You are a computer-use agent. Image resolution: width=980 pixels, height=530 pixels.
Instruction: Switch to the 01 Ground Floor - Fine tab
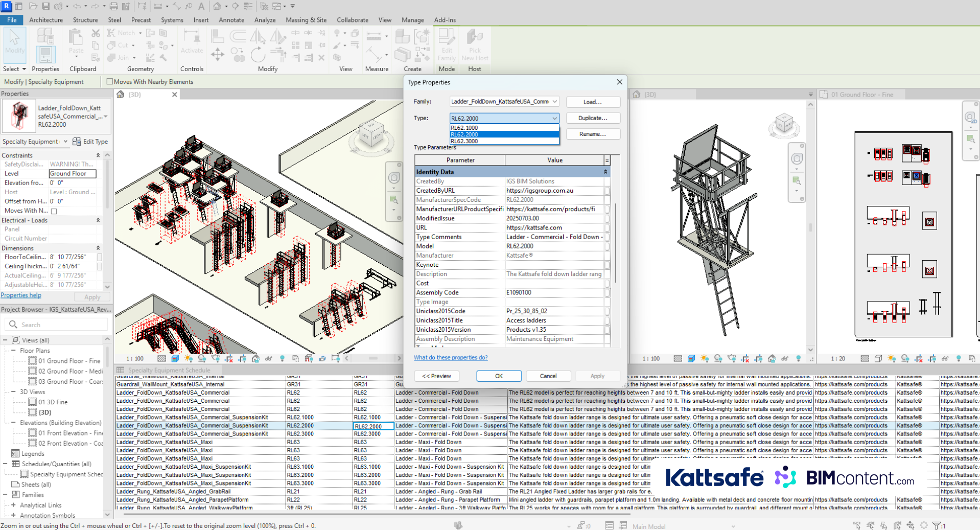(x=861, y=95)
